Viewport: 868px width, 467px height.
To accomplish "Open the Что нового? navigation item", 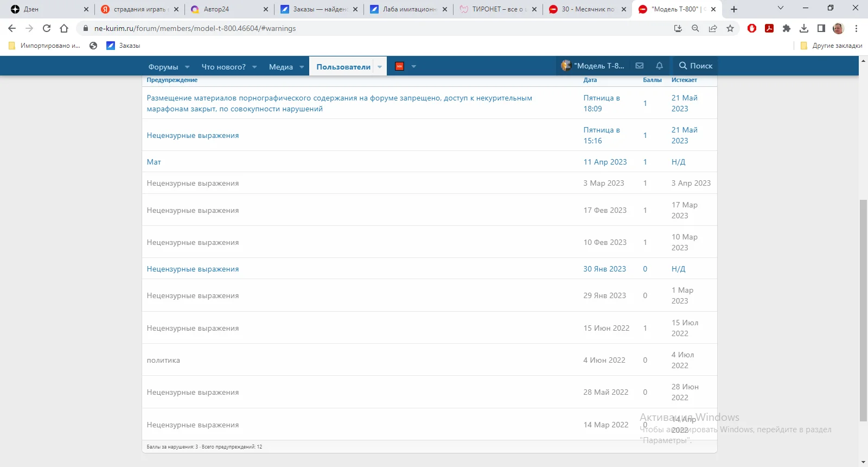I will 224,67.
